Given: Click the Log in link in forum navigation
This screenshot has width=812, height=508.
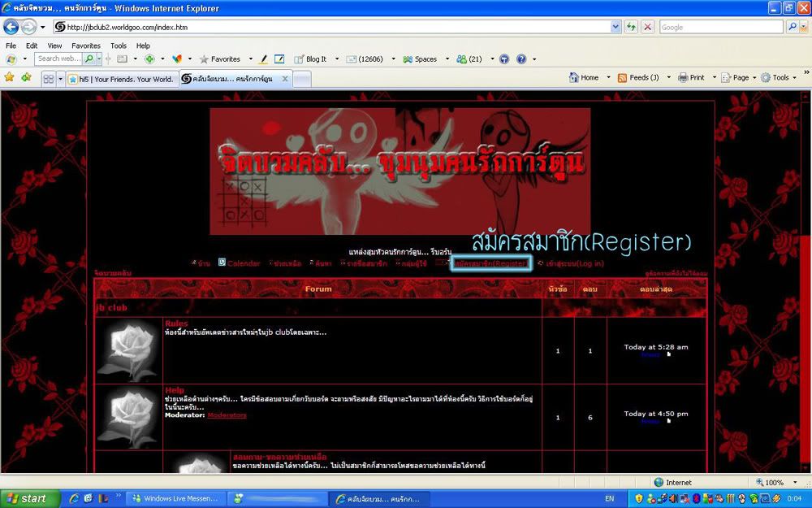Looking at the screenshot, I should pos(575,263).
